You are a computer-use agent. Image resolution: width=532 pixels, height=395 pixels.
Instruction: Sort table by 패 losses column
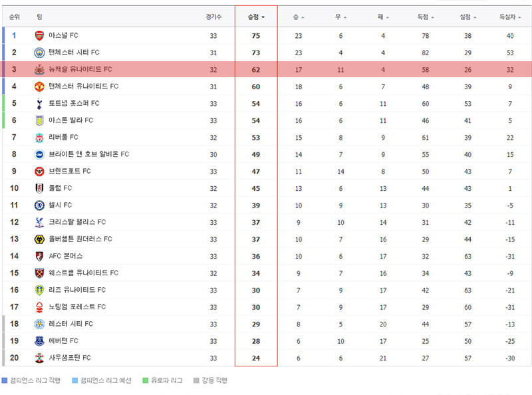[x=383, y=17]
